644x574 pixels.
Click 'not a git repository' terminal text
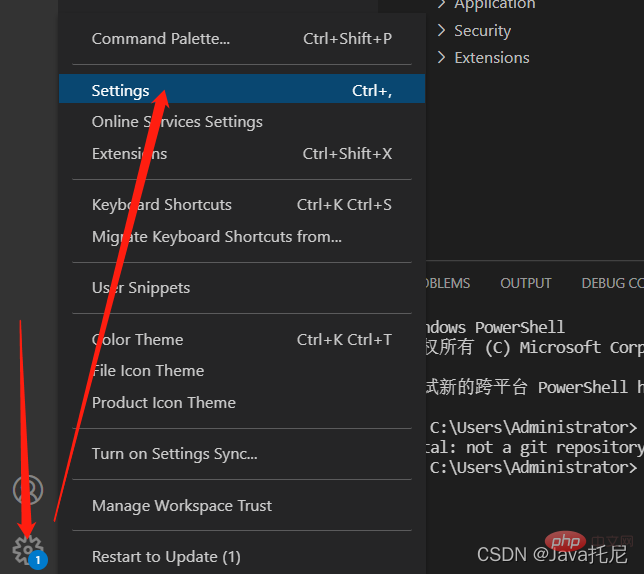tap(554, 448)
